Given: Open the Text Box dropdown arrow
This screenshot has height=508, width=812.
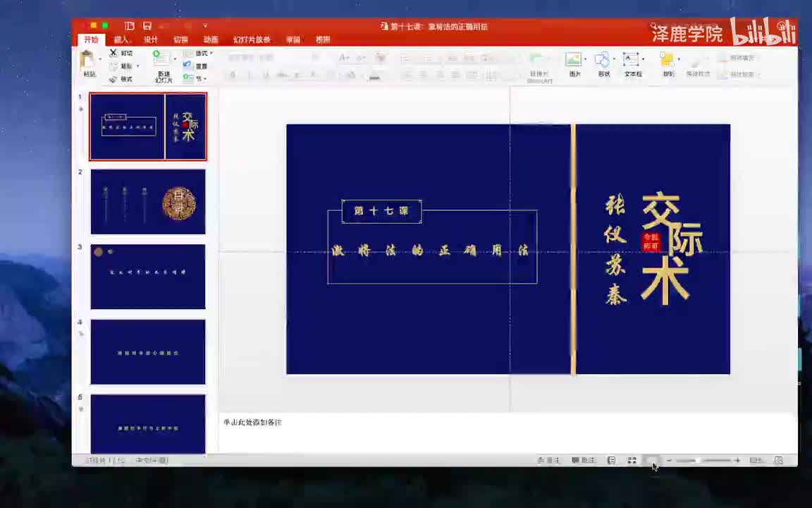Looking at the screenshot, I should pyautogui.click(x=643, y=59).
